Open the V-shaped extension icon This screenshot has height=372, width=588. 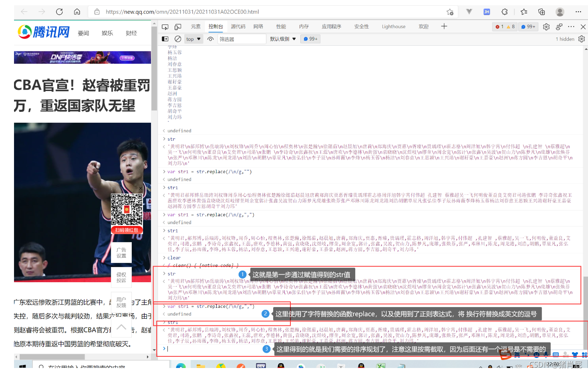pos(469,12)
